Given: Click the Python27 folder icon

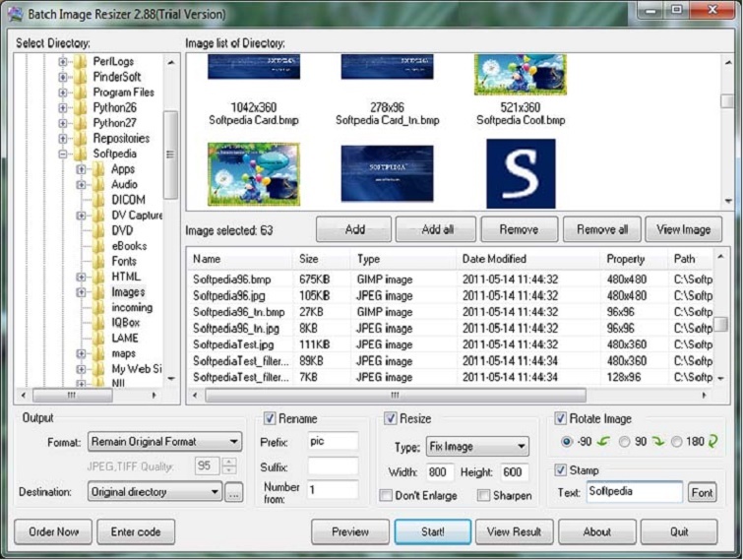Looking at the screenshot, I should click(80, 124).
